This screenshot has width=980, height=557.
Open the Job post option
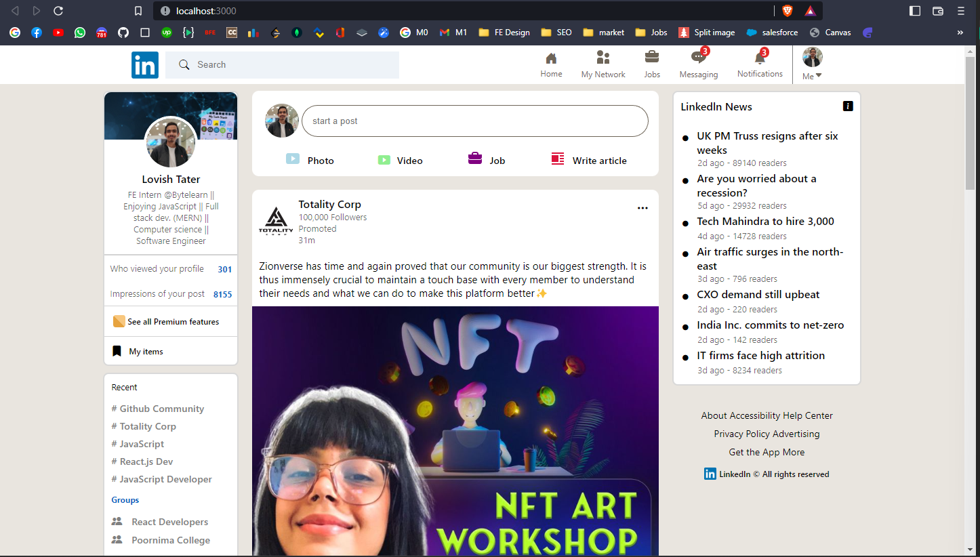tap(487, 160)
